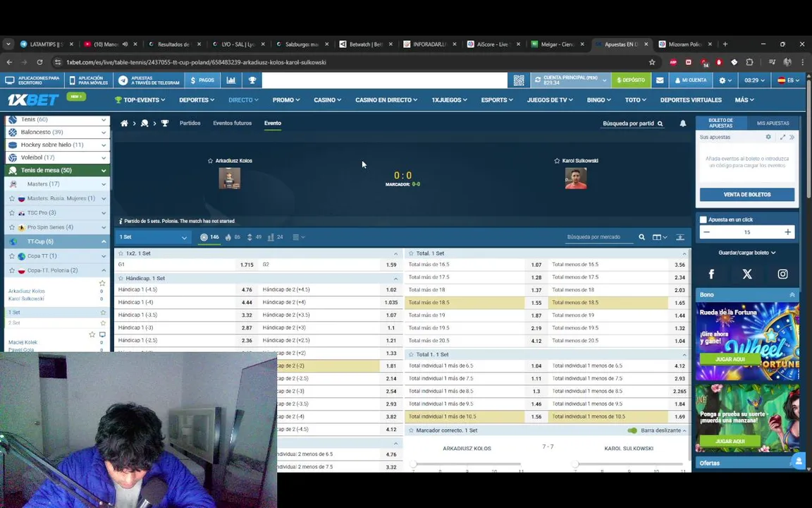Favorite the Total. 1 Set market
This screenshot has height=508, width=812.
[411, 253]
